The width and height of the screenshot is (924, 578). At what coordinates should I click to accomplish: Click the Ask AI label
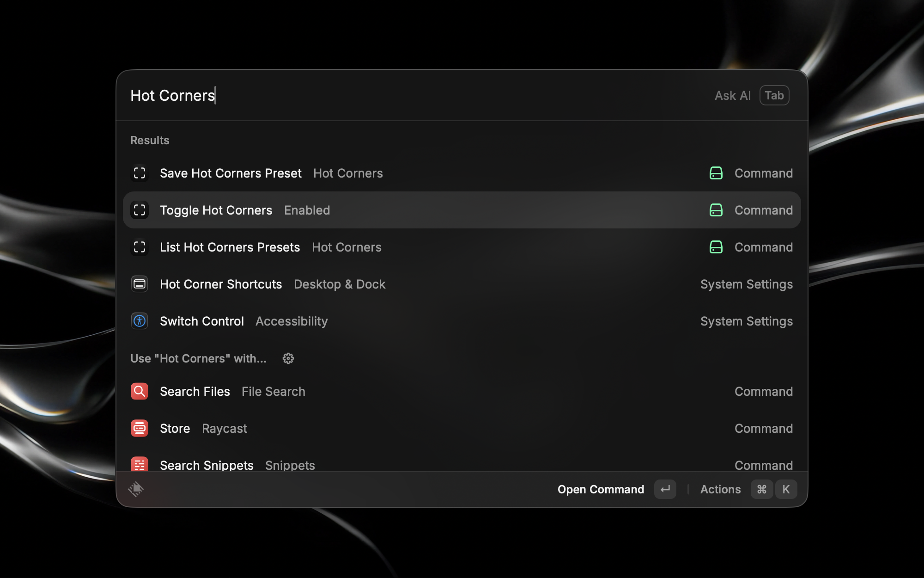[x=732, y=95]
